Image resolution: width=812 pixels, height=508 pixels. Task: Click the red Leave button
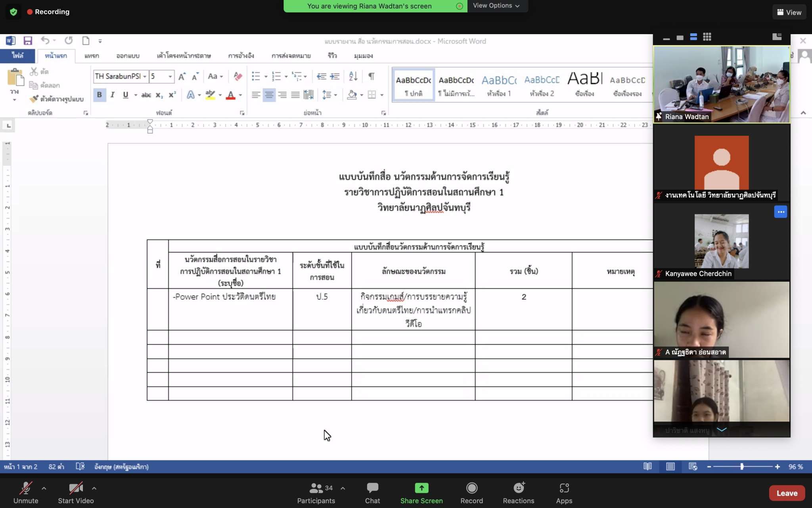(x=787, y=493)
